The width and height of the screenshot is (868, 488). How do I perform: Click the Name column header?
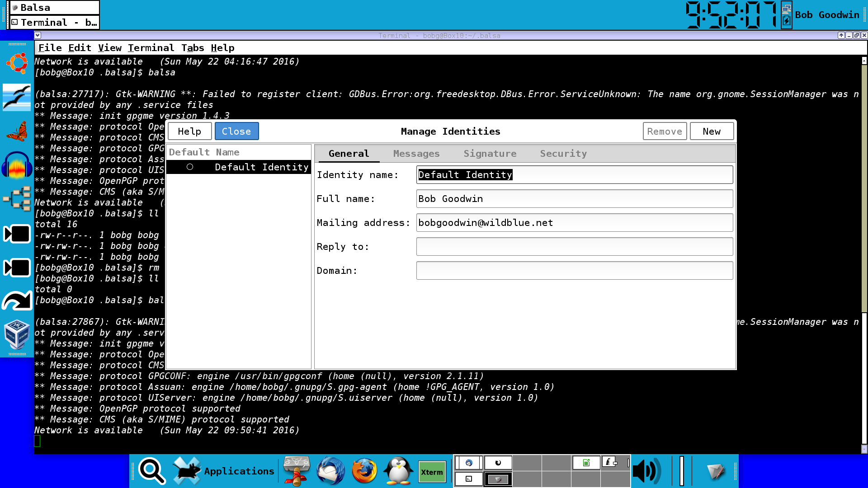(227, 152)
